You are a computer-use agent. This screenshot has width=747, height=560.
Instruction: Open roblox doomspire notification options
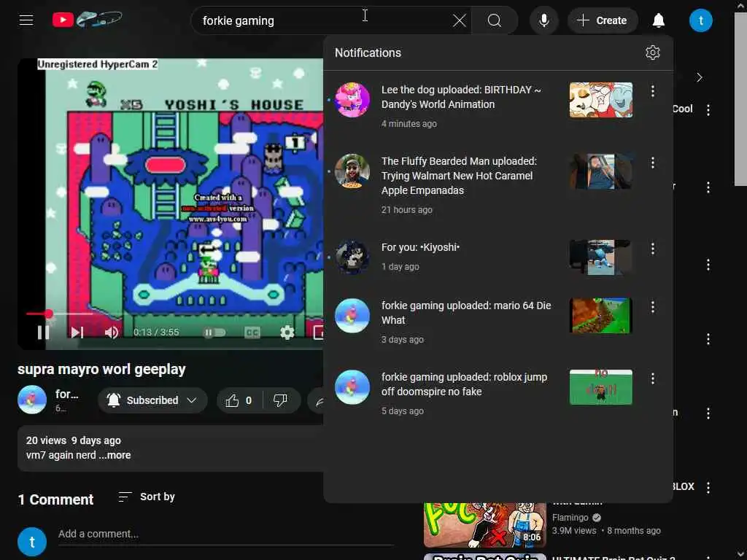pyautogui.click(x=652, y=378)
